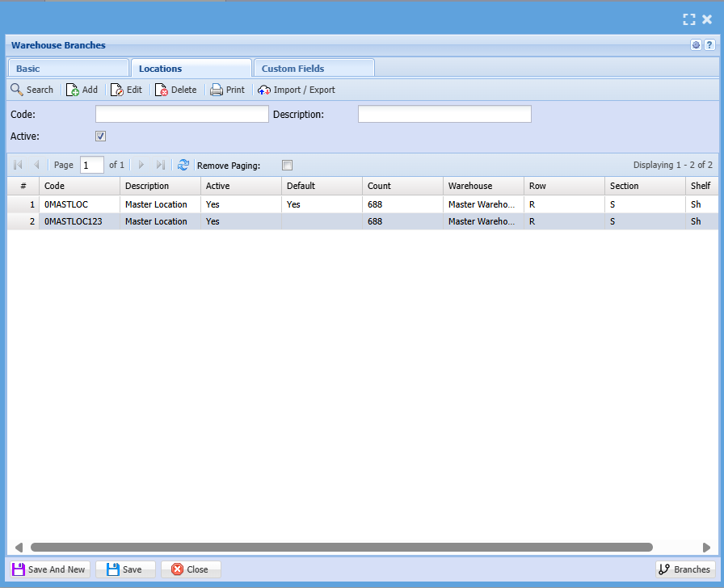Click the Save And New button

point(48,569)
